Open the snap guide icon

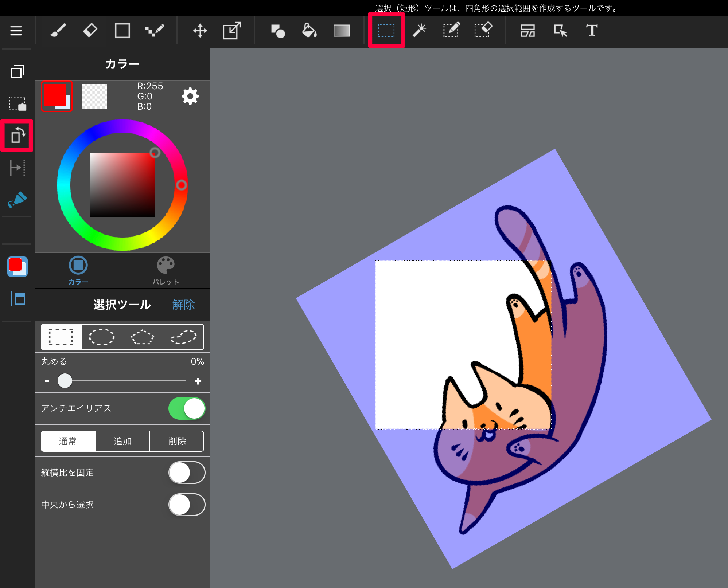pyautogui.click(x=17, y=168)
